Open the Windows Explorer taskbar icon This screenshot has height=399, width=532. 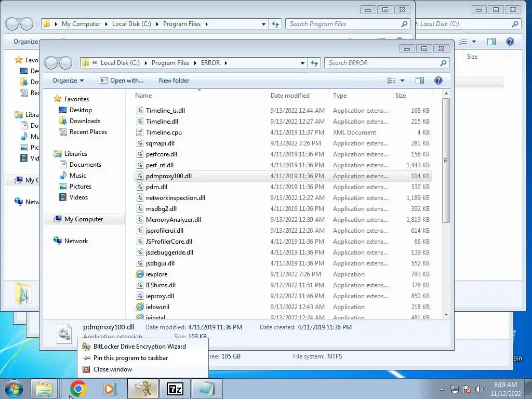pyautogui.click(x=44, y=389)
